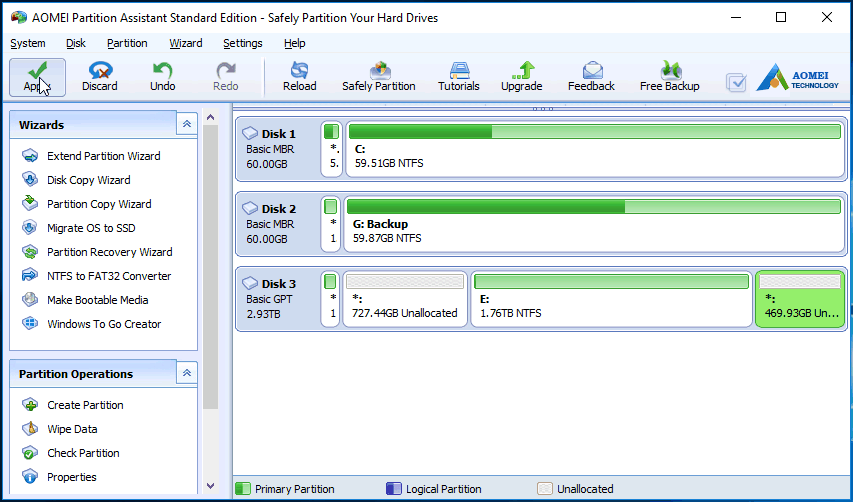Undo the last operation
853x502 pixels.
(162, 77)
